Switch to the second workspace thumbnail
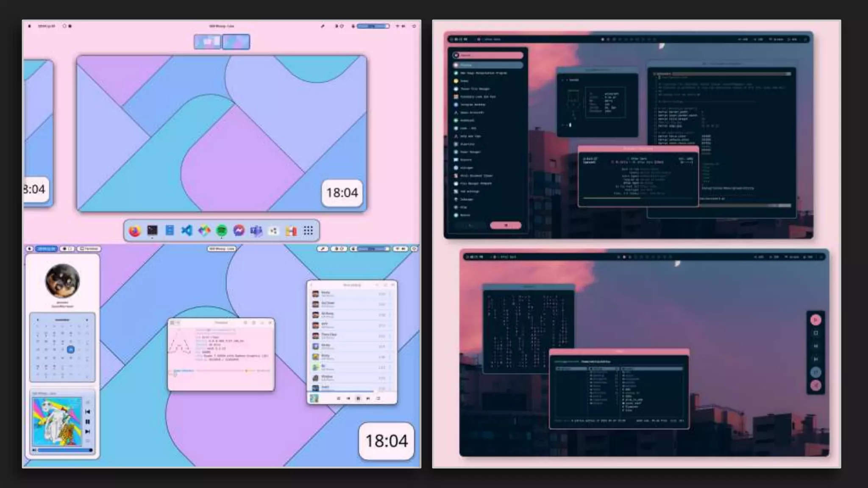868x488 pixels. tap(236, 42)
